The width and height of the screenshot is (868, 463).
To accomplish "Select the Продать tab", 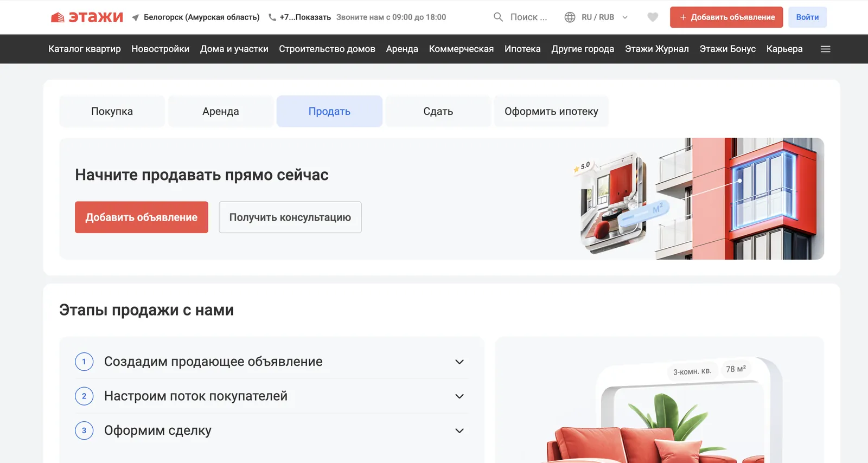I will [x=329, y=111].
